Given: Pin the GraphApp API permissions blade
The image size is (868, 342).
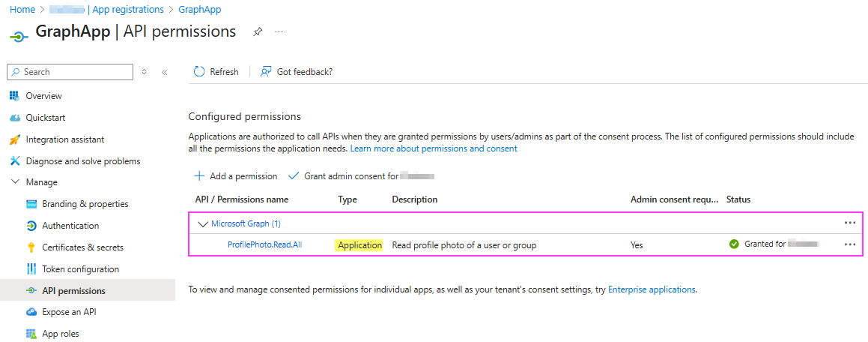Looking at the screenshot, I should (258, 32).
